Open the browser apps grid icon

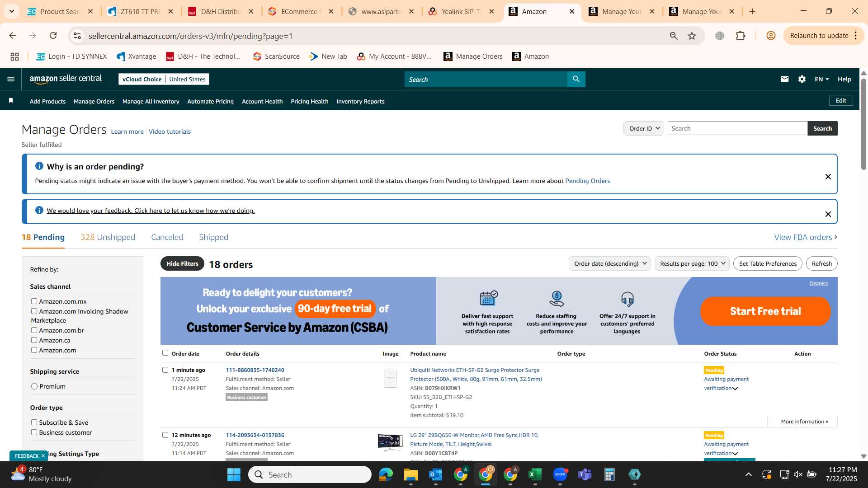tap(14, 56)
